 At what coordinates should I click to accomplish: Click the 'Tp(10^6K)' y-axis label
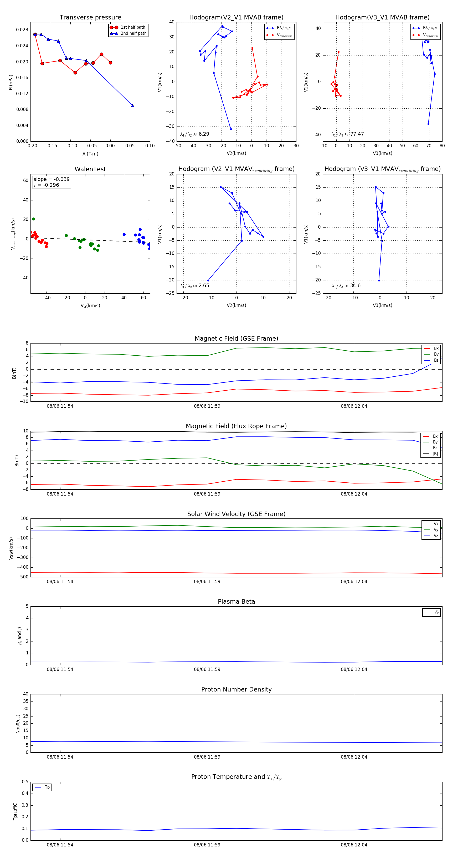pos(15,811)
